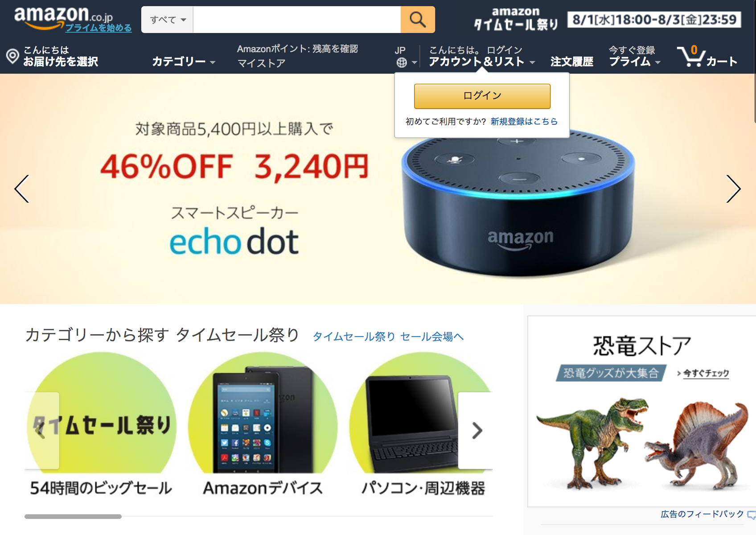Image resolution: width=756 pixels, height=535 pixels.
Task: Expand the カテゴリー dropdown menu
Action: pos(184,62)
